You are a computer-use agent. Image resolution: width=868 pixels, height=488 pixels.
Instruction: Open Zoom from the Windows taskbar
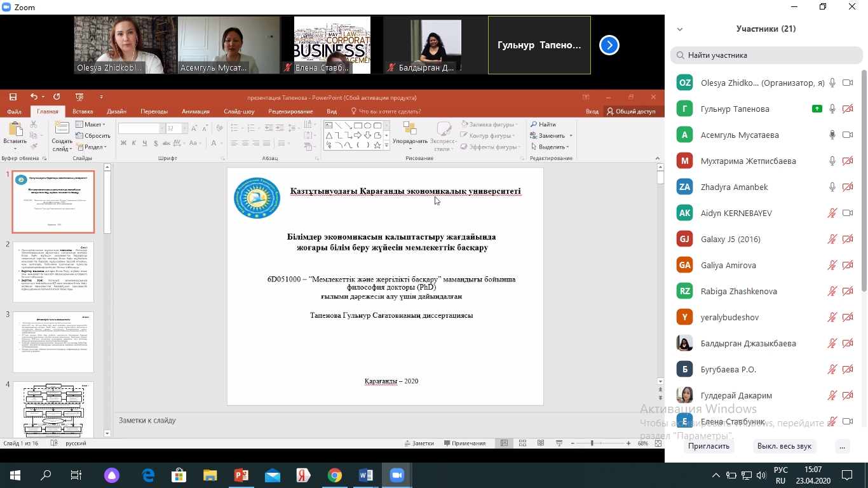pos(397,475)
